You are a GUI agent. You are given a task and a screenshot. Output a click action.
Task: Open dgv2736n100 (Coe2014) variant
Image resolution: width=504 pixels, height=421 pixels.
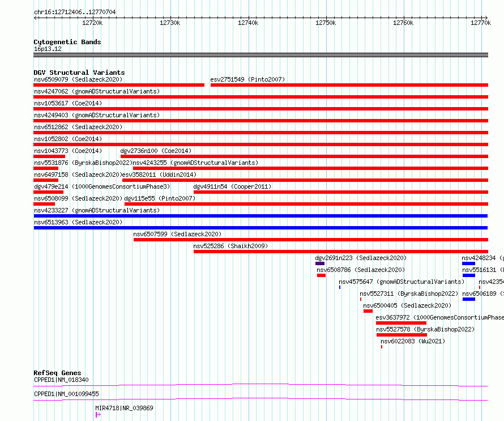(x=156, y=151)
